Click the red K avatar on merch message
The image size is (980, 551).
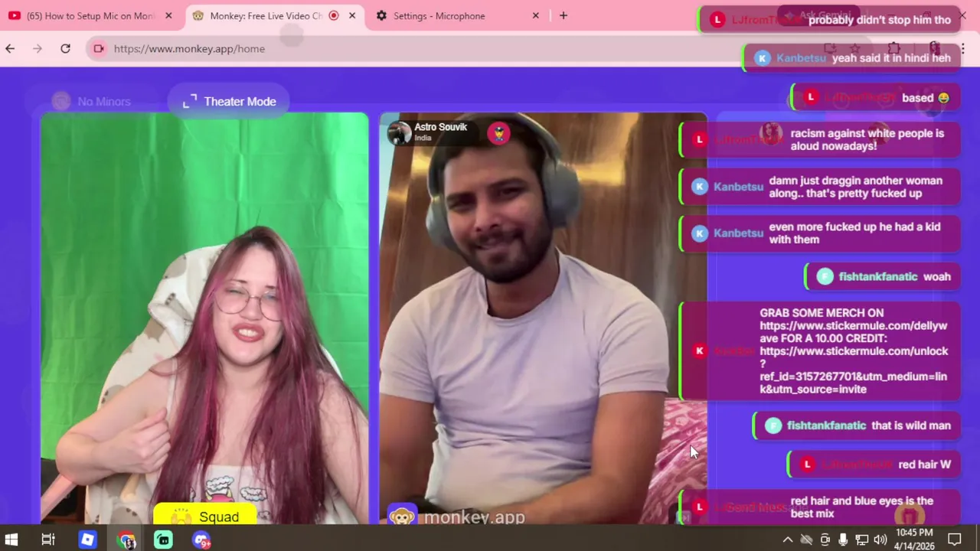click(699, 350)
